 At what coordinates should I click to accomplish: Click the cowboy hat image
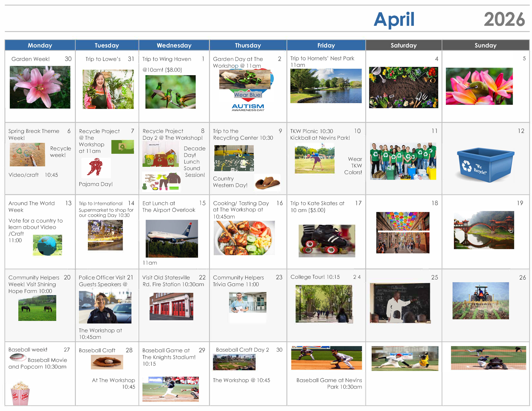tap(267, 183)
